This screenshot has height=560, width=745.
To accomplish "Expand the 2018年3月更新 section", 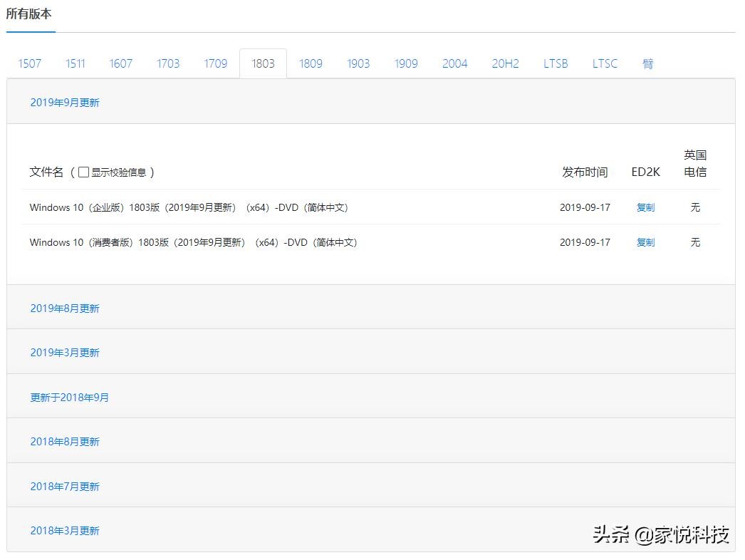I will click(x=65, y=531).
